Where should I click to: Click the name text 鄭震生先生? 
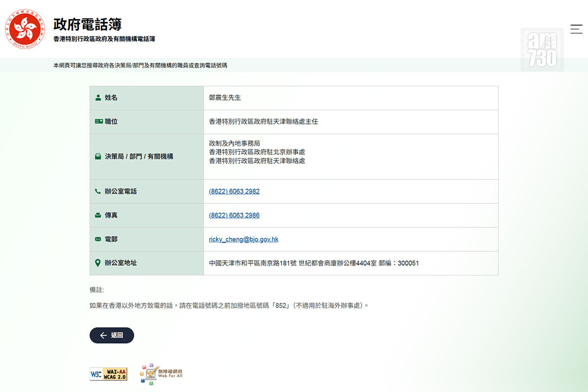pos(225,98)
